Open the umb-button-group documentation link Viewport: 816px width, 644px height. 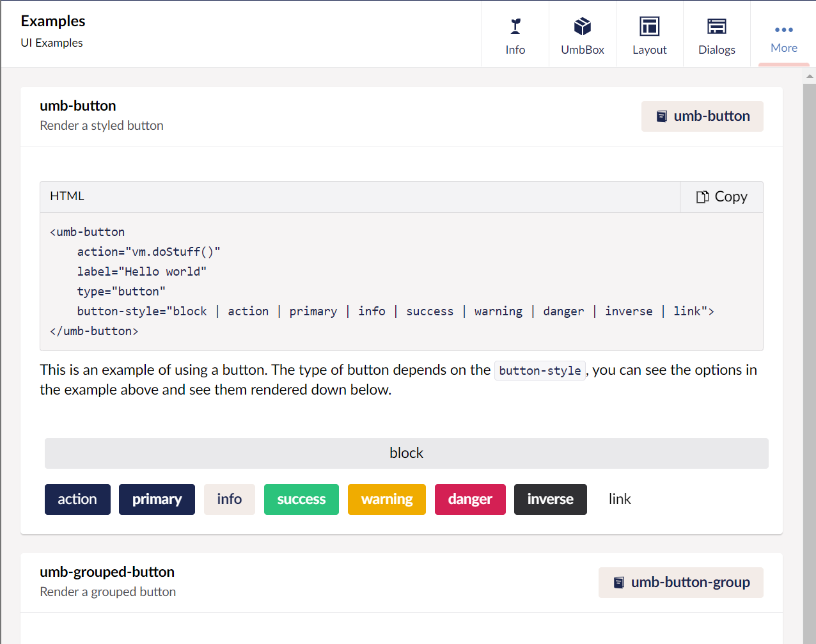click(x=681, y=583)
